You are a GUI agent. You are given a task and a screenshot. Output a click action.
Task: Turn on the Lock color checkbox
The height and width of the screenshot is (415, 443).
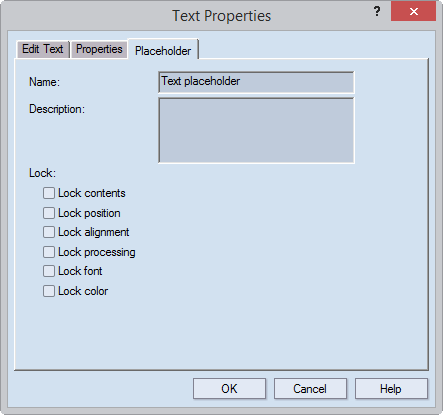click(49, 291)
